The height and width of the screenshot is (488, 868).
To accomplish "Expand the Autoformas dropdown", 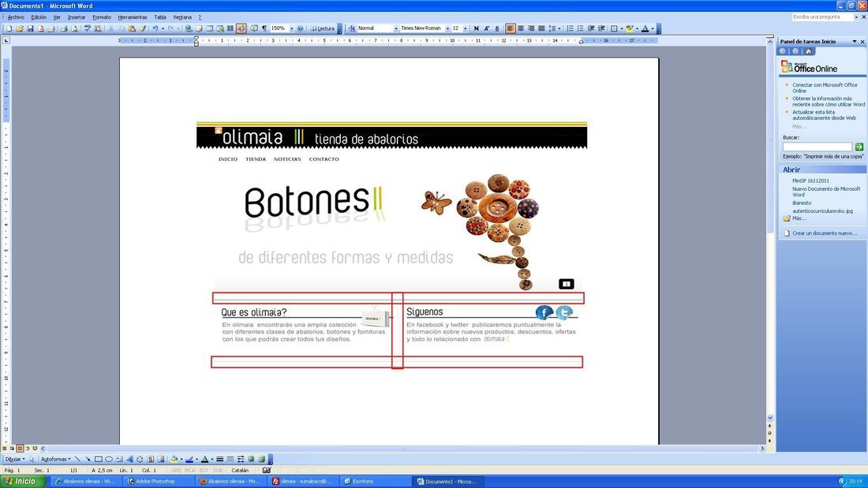I will (x=55, y=460).
